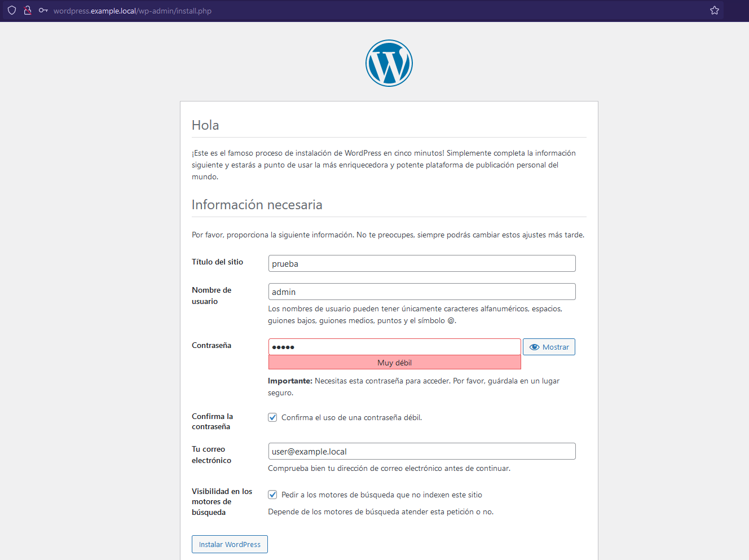Viewport: 749px width, 560px height.
Task: Click the "Contraseña" label
Action: pyautogui.click(x=212, y=345)
